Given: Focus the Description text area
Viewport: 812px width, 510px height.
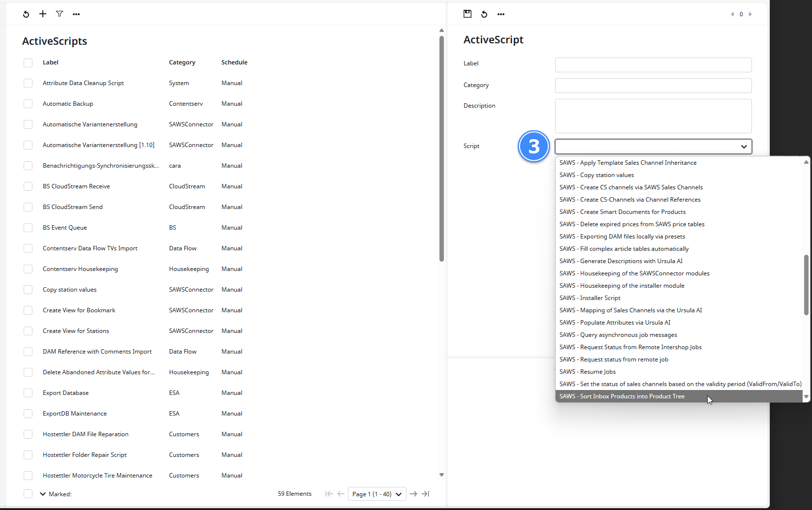Looking at the screenshot, I should [x=653, y=116].
